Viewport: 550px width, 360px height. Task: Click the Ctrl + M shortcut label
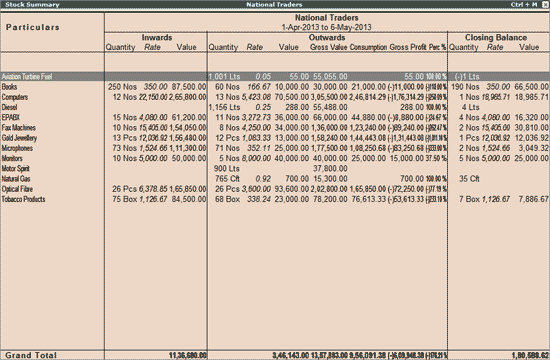pyautogui.click(x=524, y=5)
